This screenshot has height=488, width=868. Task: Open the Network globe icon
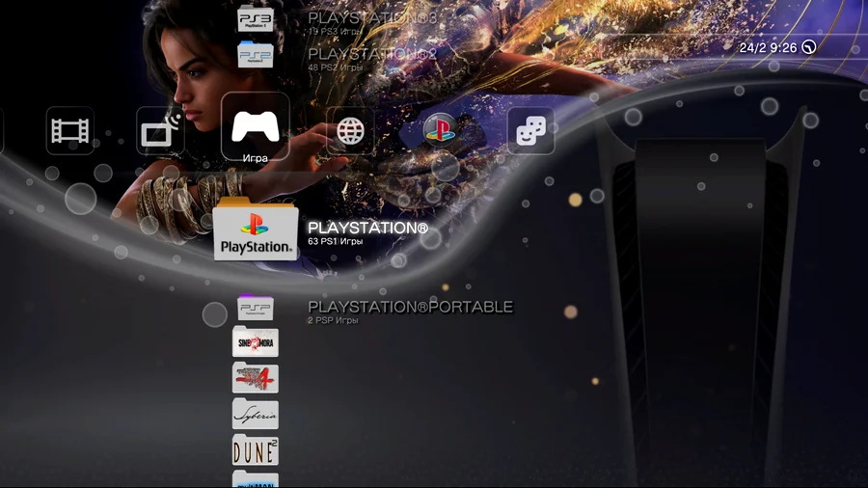click(349, 130)
